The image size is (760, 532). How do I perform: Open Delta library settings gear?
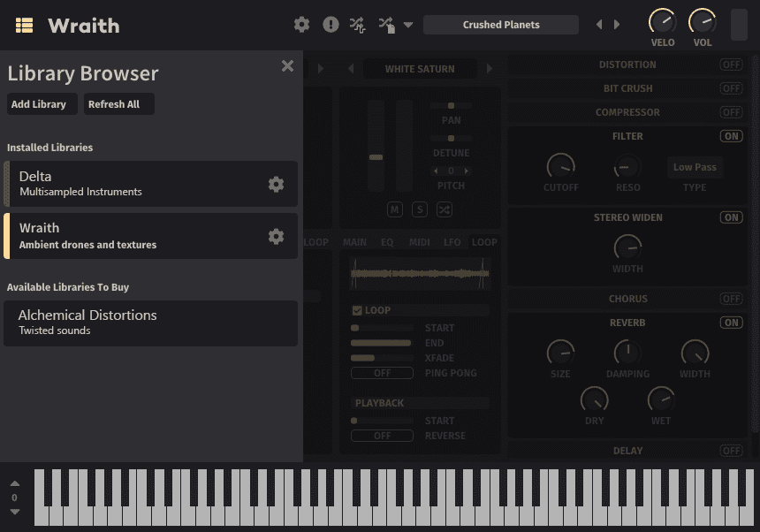276,184
